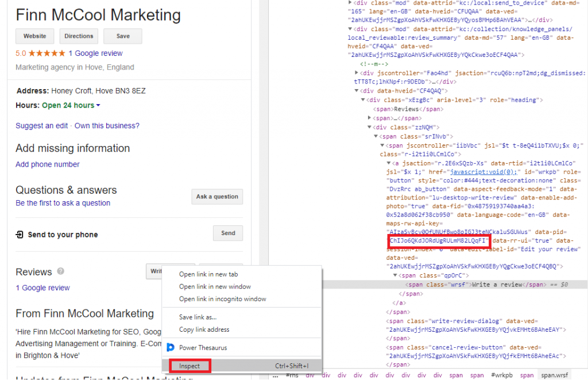Expand the send_to_device div node

click(x=350, y=3)
